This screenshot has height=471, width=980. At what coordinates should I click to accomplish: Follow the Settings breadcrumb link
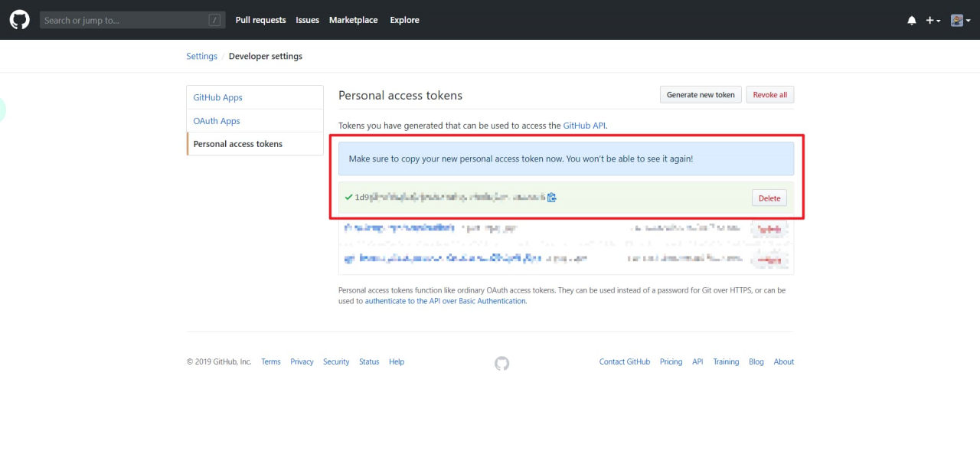click(201, 56)
